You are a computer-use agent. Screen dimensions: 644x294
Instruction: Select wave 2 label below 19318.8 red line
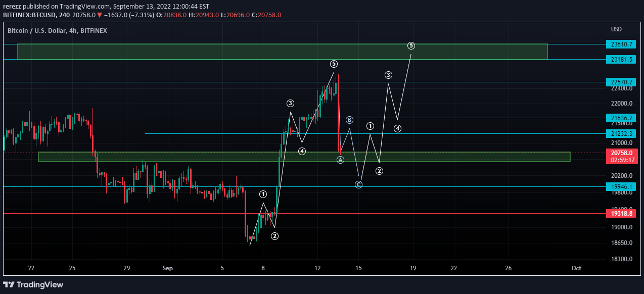coord(274,236)
